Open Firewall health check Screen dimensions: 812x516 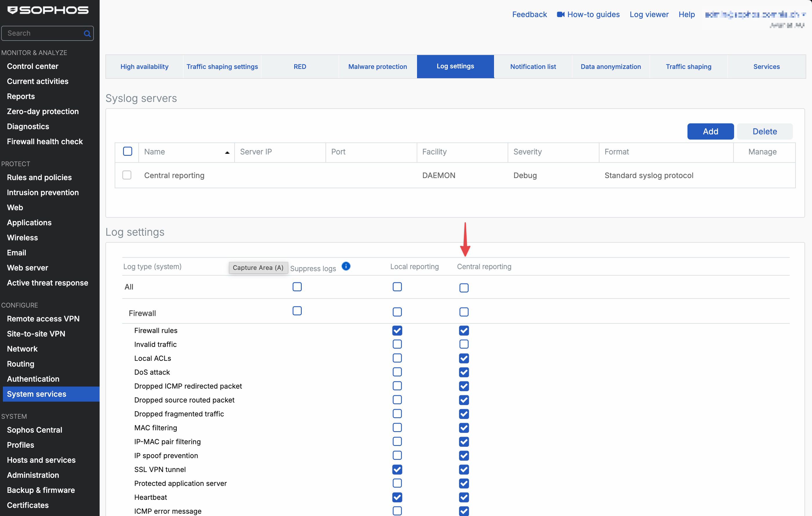coord(45,141)
